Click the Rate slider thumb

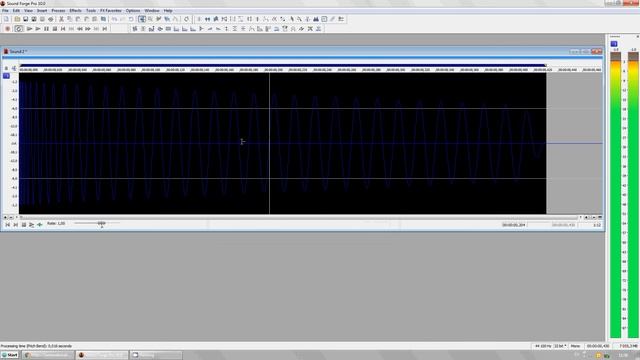click(x=102, y=224)
